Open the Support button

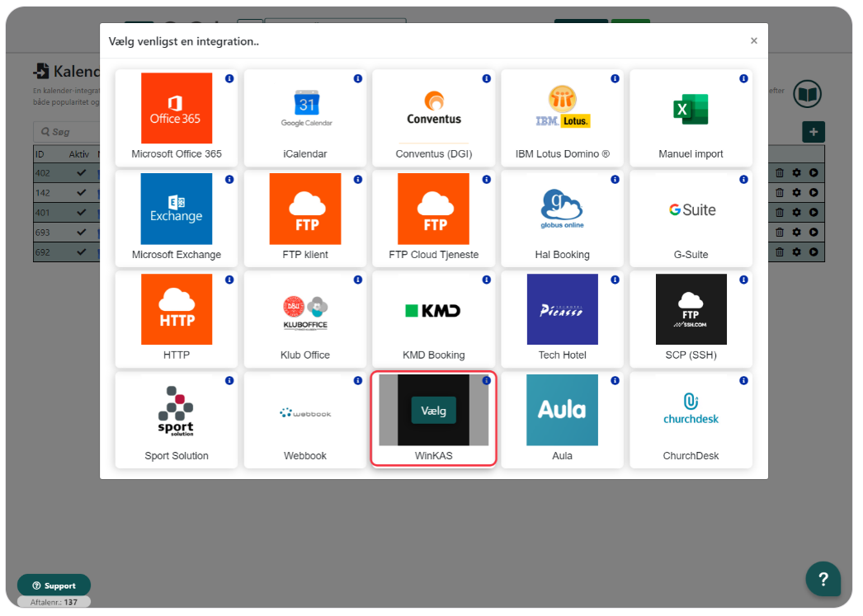click(x=54, y=585)
